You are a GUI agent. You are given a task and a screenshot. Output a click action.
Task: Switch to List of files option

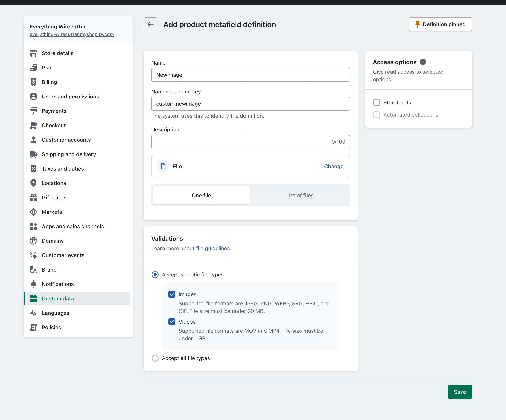[x=300, y=195]
